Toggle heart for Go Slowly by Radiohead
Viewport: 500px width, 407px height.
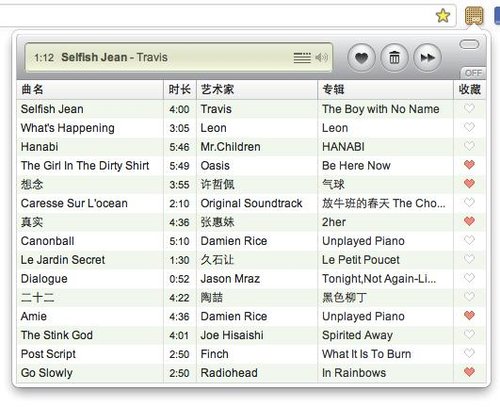469,372
